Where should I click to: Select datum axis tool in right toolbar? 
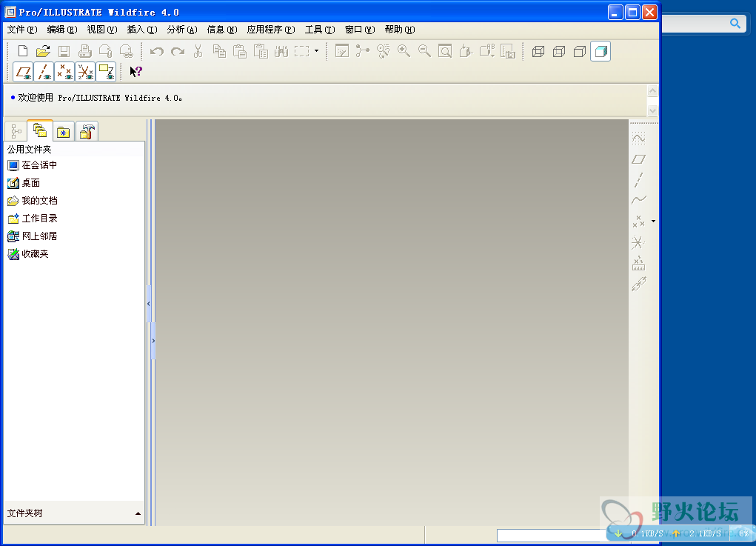pos(638,180)
